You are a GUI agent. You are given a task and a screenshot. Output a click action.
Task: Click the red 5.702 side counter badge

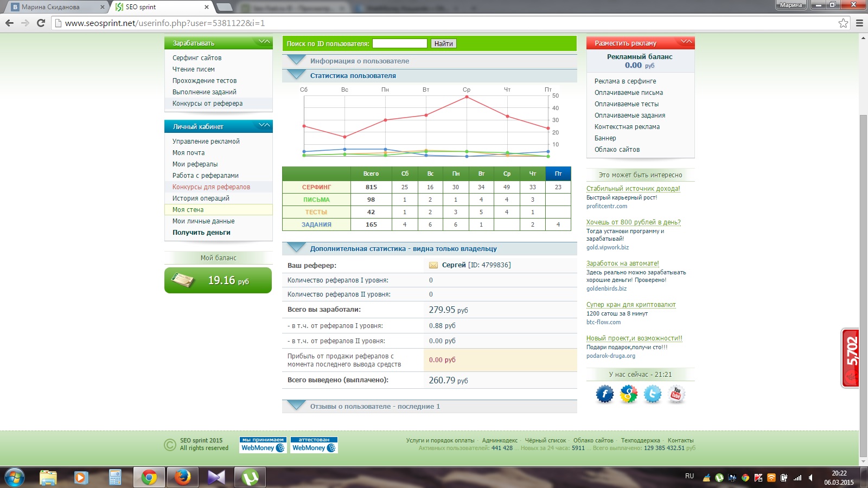tap(851, 358)
